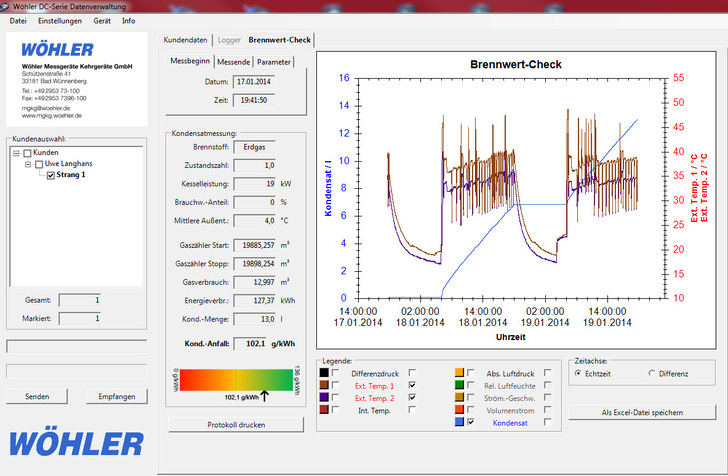Click Als Excel-Datei speichern button
This screenshot has height=476, width=728.
[642, 412]
